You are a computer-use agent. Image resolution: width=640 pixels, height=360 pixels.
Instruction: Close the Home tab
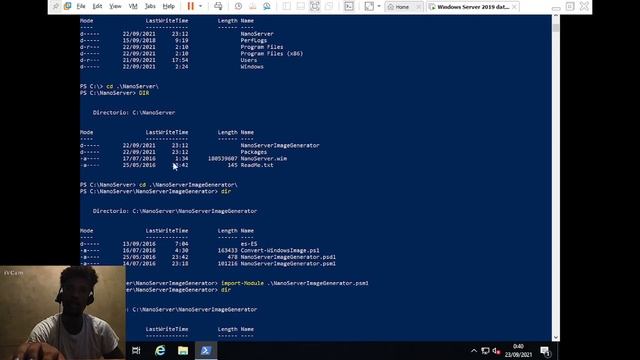(418, 7)
